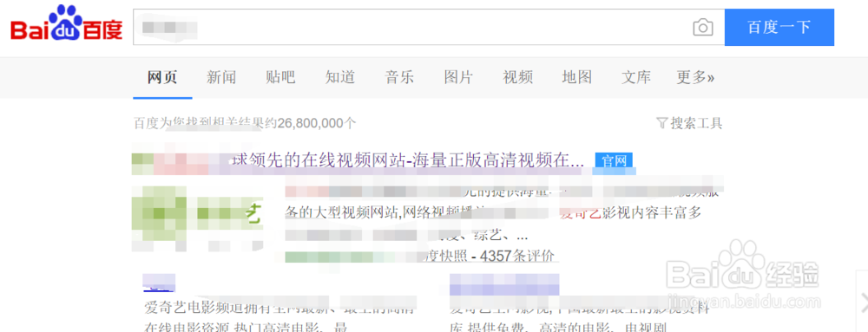This screenshot has width=868, height=332.
Task: Click the 官网 badge
Action: pyautogui.click(x=614, y=161)
